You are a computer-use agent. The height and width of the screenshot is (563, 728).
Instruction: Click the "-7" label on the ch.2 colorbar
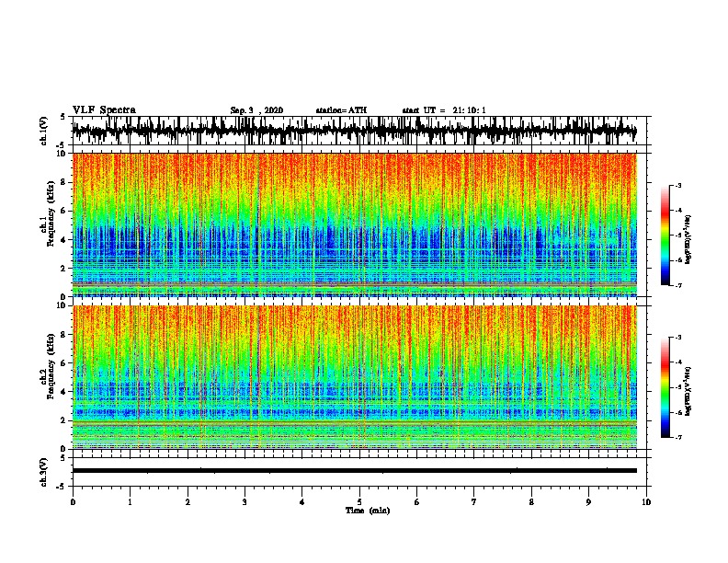coord(678,437)
